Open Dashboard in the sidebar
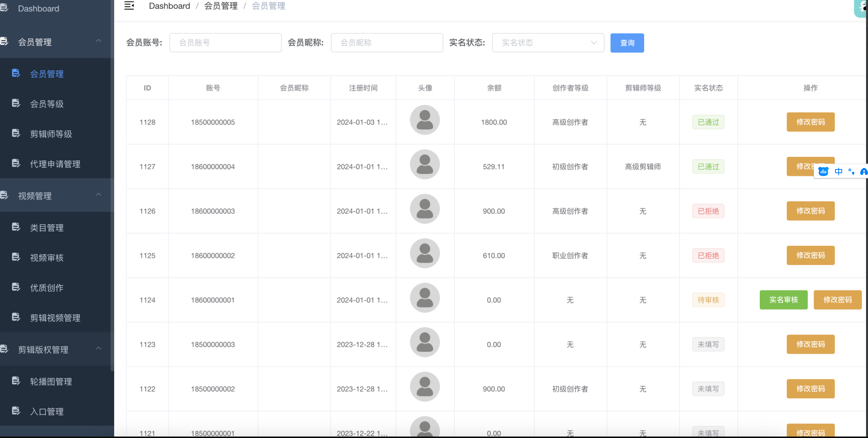The width and height of the screenshot is (868, 438). click(39, 8)
